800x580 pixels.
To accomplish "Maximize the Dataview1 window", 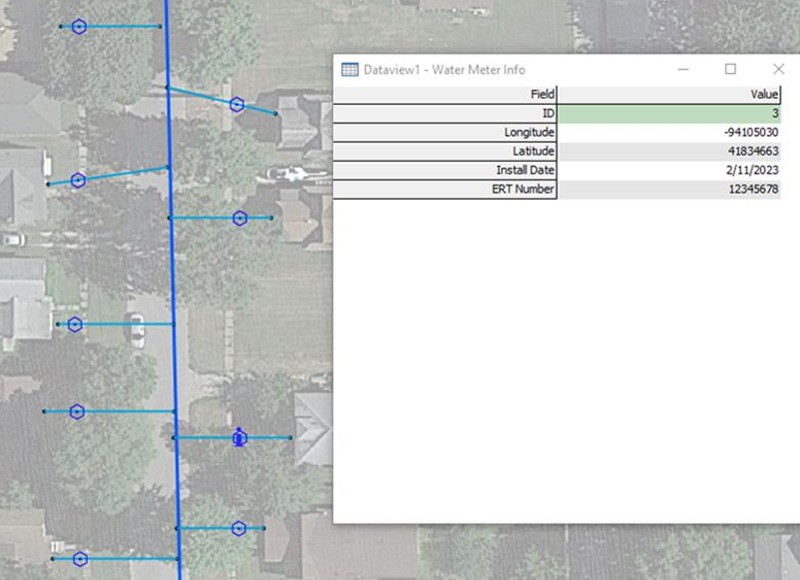I will click(x=730, y=69).
